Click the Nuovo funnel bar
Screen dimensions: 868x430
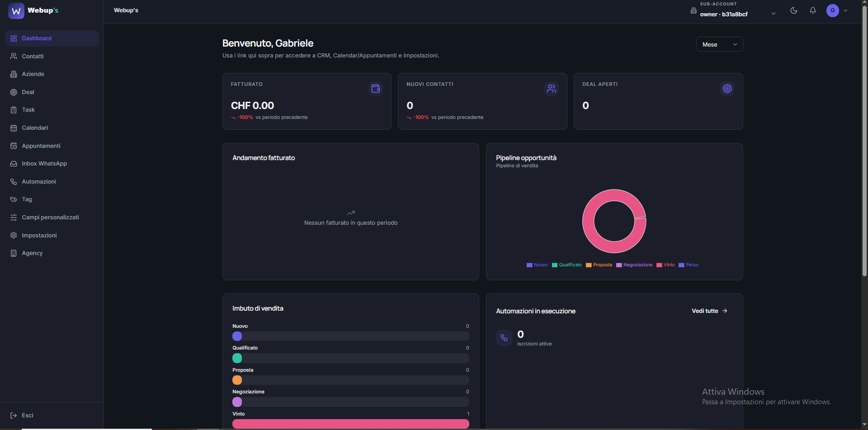[x=351, y=336]
